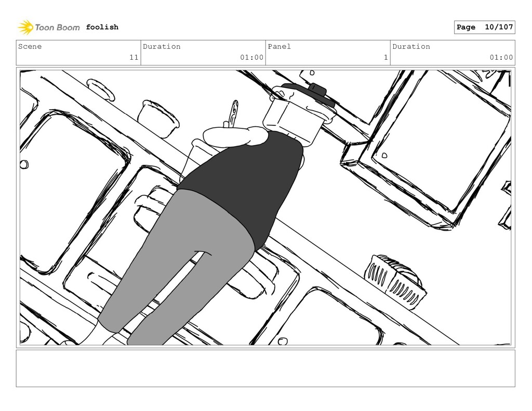Click the 'Page 10/107' indicator
This screenshot has width=532, height=411.
point(485,27)
